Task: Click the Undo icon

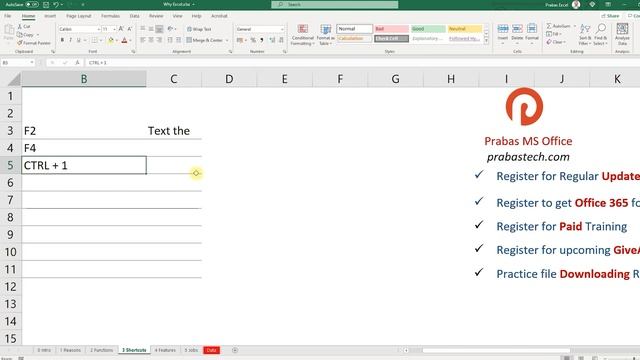Action: coord(56,4)
